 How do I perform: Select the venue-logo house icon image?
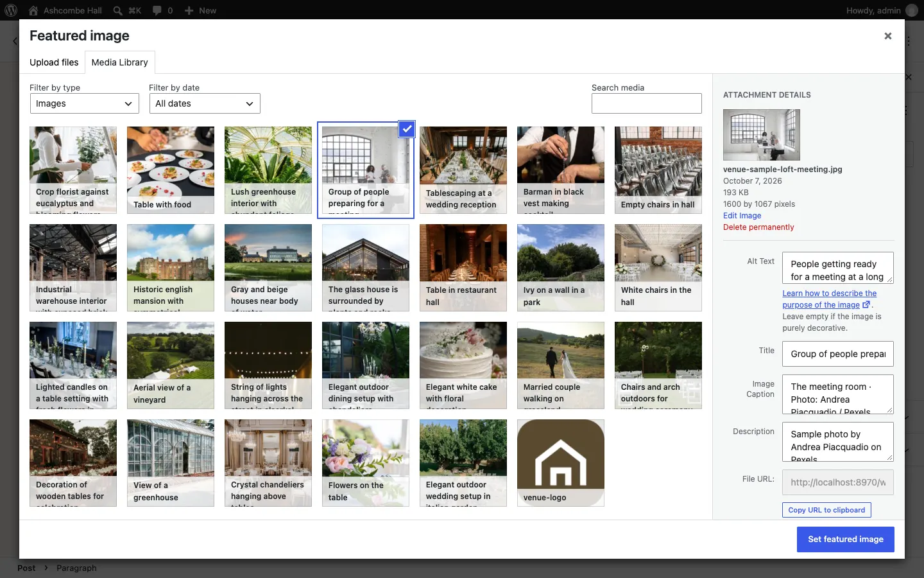point(561,463)
